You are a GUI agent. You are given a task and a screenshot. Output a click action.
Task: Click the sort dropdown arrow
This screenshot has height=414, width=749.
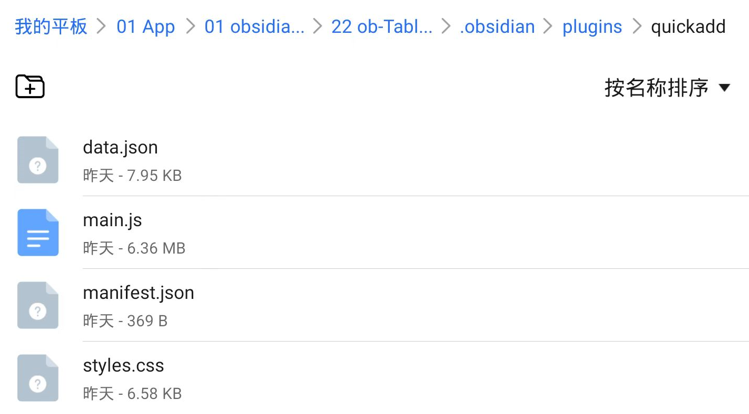[725, 88]
